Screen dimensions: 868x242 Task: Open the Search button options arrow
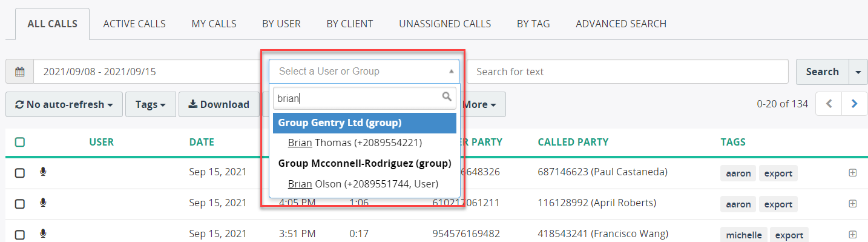pyautogui.click(x=858, y=72)
